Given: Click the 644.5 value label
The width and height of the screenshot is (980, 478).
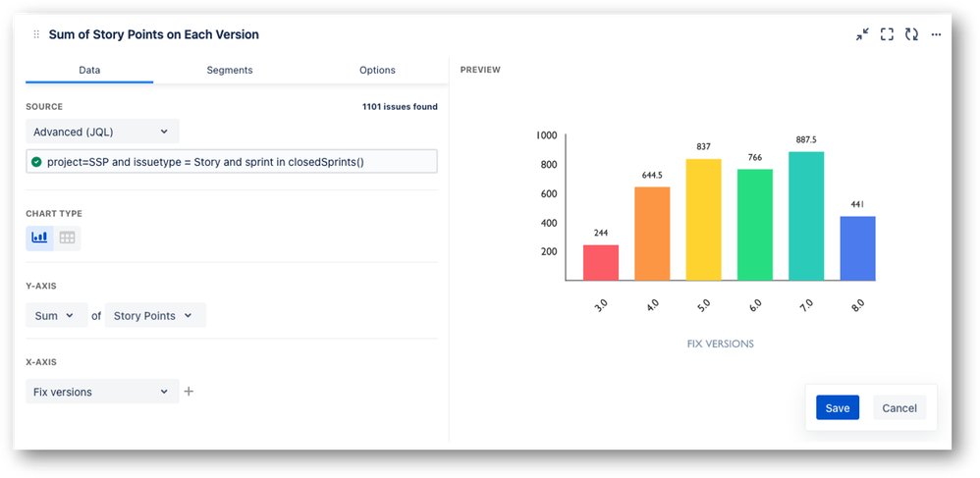Looking at the screenshot, I should [x=652, y=175].
